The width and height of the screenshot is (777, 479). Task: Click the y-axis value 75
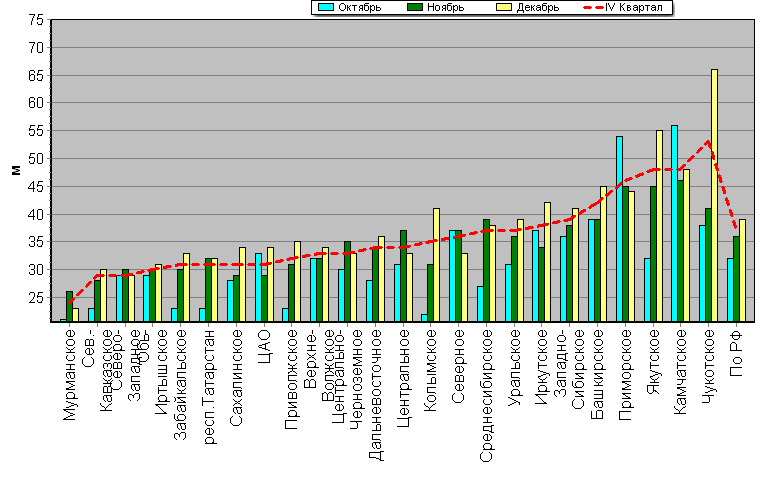36,20
